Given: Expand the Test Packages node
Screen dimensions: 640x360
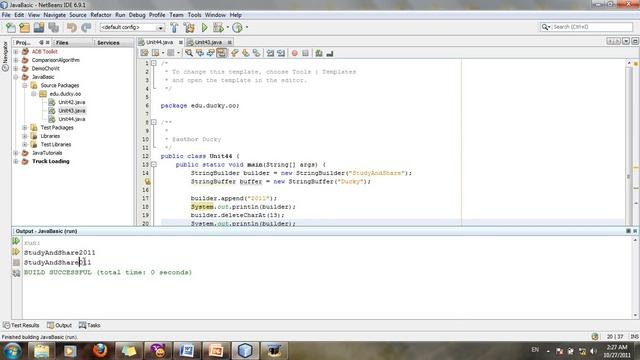Looking at the screenshot, I should (24, 128).
